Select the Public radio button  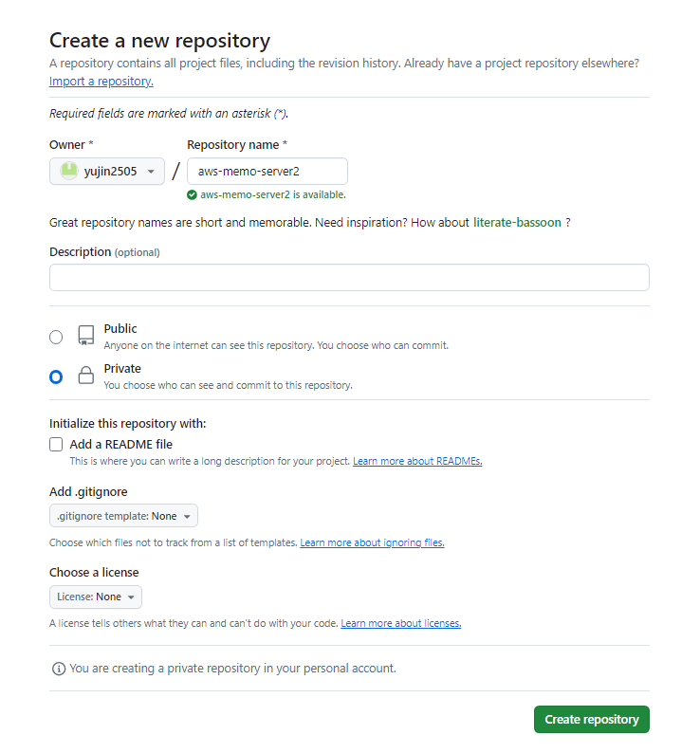point(56,337)
